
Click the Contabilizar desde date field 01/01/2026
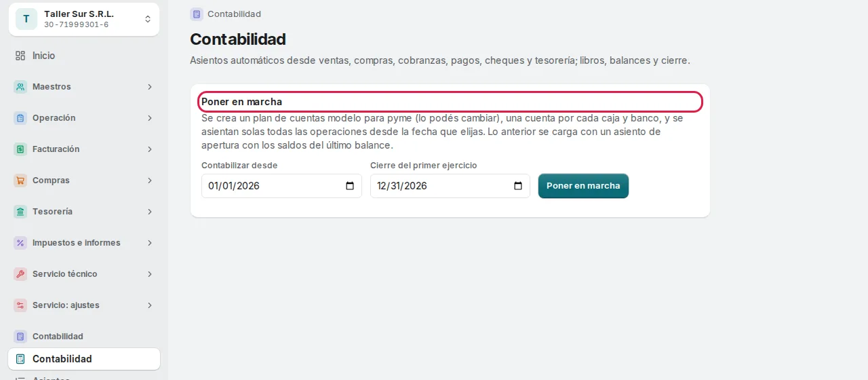click(x=281, y=186)
